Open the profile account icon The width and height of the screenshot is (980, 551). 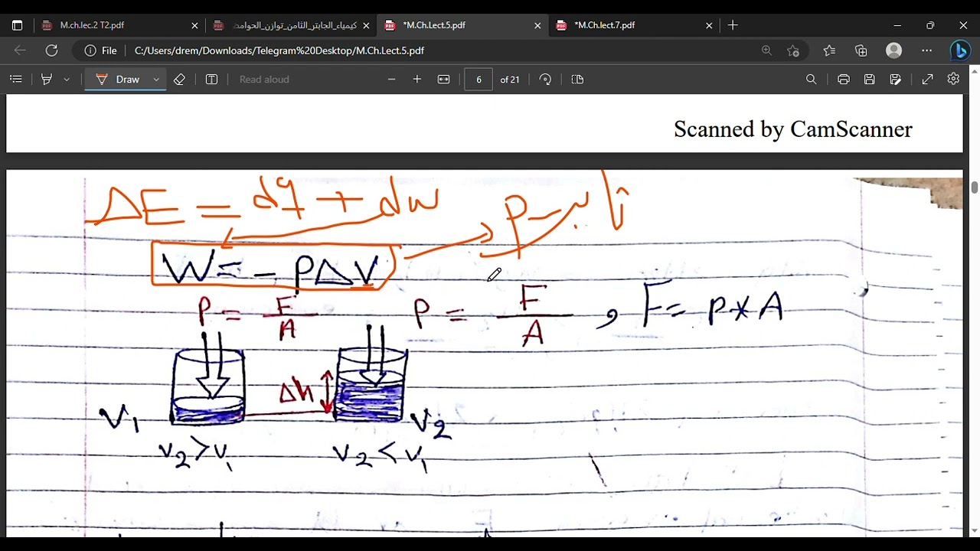click(893, 51)
